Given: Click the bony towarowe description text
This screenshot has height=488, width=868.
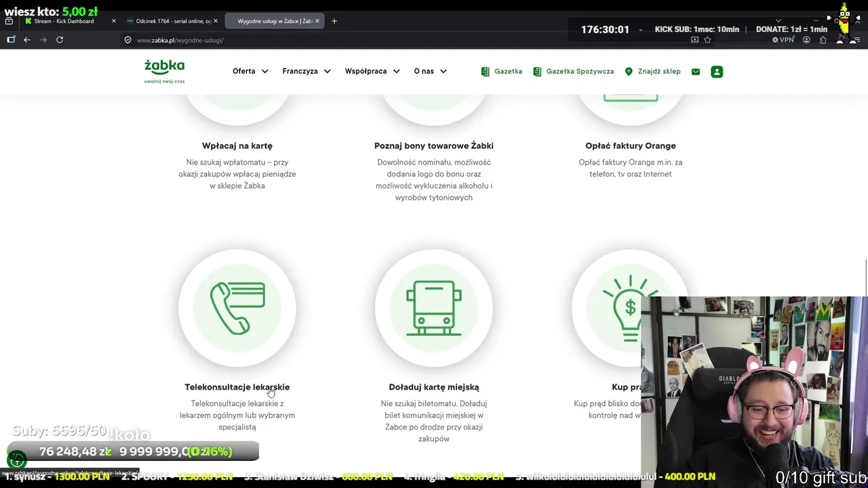Looking at the screenshot, I should pyautogui.click(x=434, y=180).
